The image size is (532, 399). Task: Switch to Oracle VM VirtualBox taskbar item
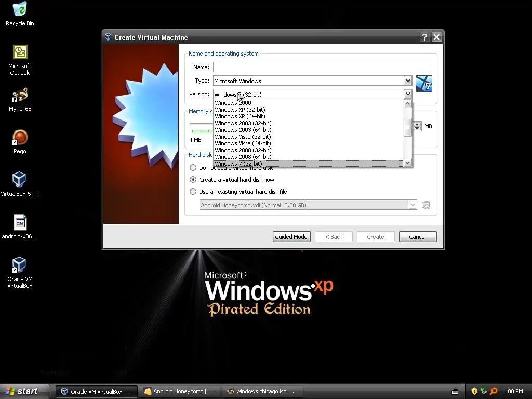click(96, 392)
